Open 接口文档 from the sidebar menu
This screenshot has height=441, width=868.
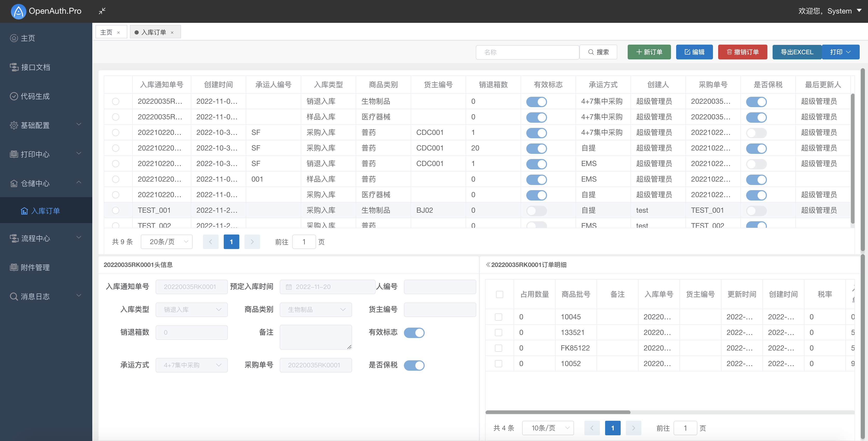[46, 67]
